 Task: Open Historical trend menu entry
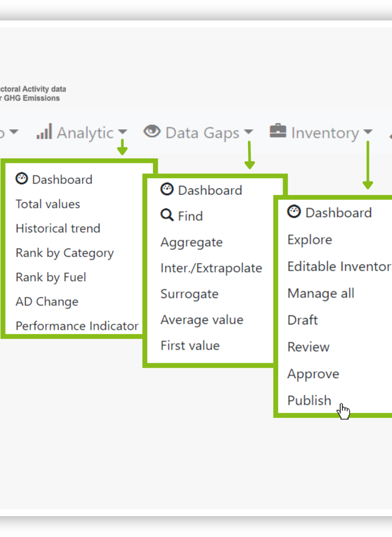click(58, 228)
